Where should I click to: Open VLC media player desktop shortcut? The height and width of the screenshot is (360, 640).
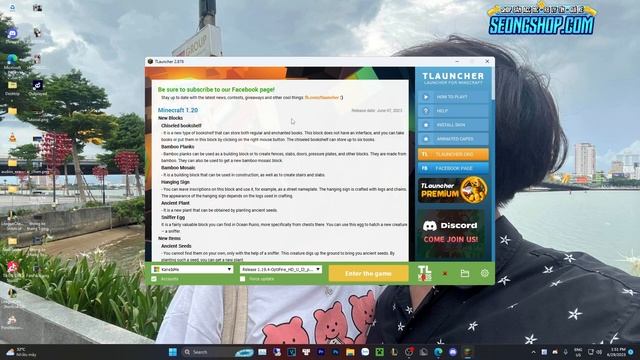(x=12, y=138)
